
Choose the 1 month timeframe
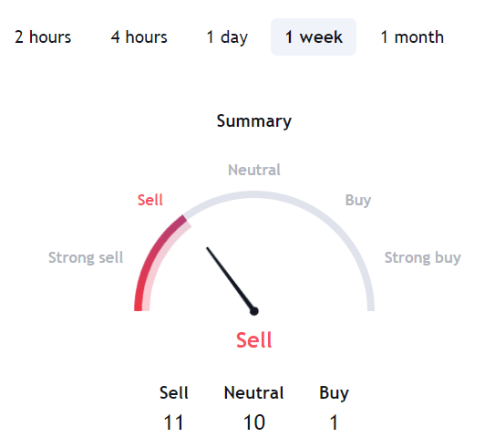pos(412,37)
